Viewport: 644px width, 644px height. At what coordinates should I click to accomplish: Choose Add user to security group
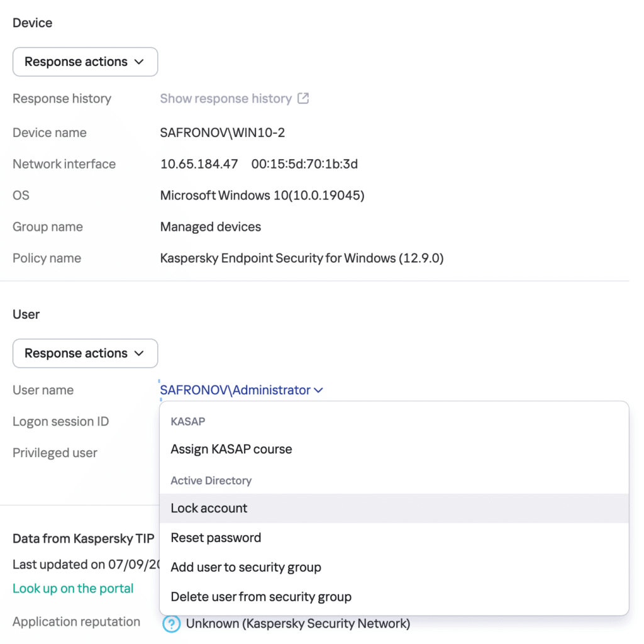[x=246, y=567]
